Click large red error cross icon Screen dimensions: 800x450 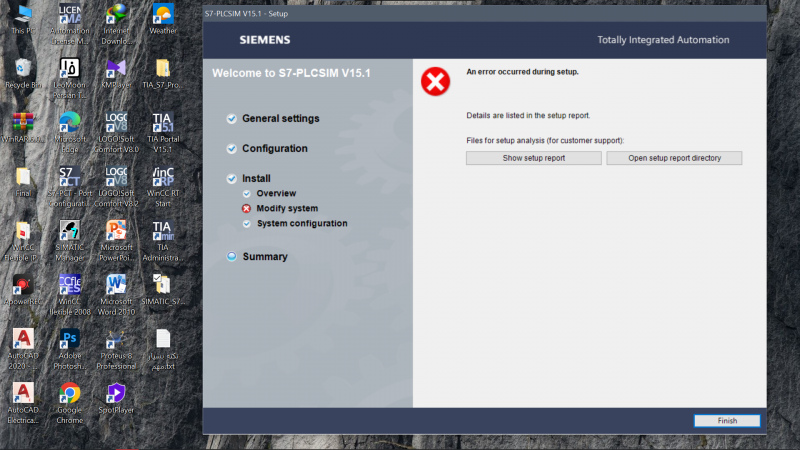pos(435,82)
